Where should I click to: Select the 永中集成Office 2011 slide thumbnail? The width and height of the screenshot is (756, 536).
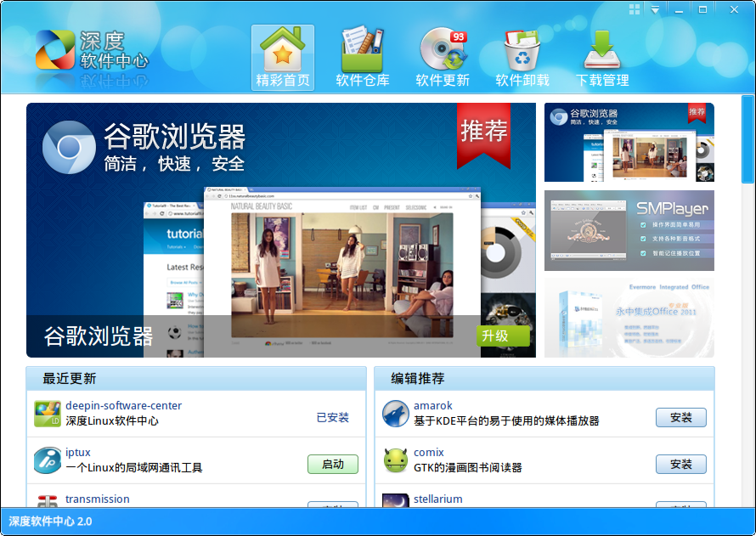(x=629, y=318)
